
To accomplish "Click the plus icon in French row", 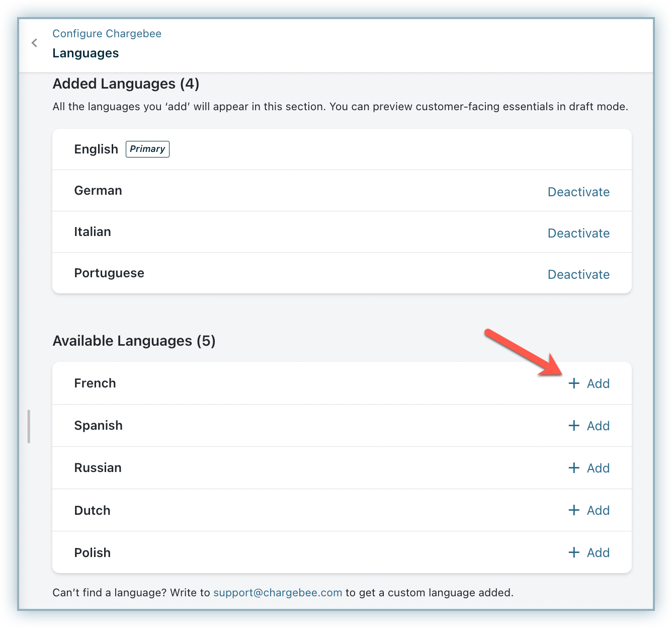I will click(573, 383).
